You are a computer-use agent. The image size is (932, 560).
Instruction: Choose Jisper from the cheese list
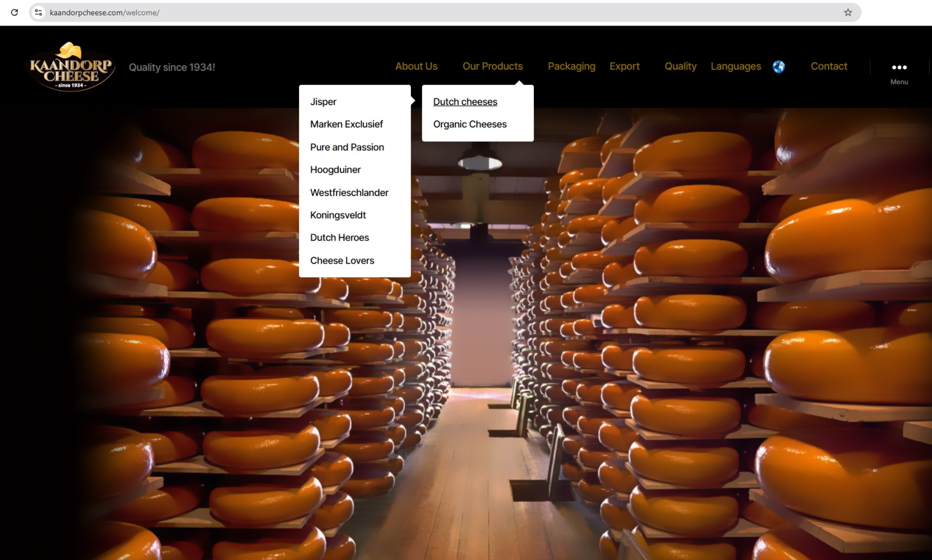point(323,102)
